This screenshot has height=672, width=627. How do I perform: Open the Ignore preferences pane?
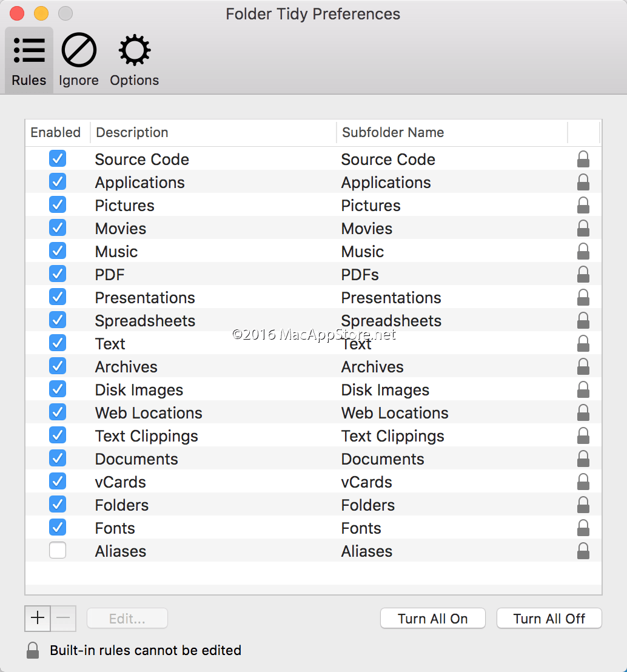point(79,61)
